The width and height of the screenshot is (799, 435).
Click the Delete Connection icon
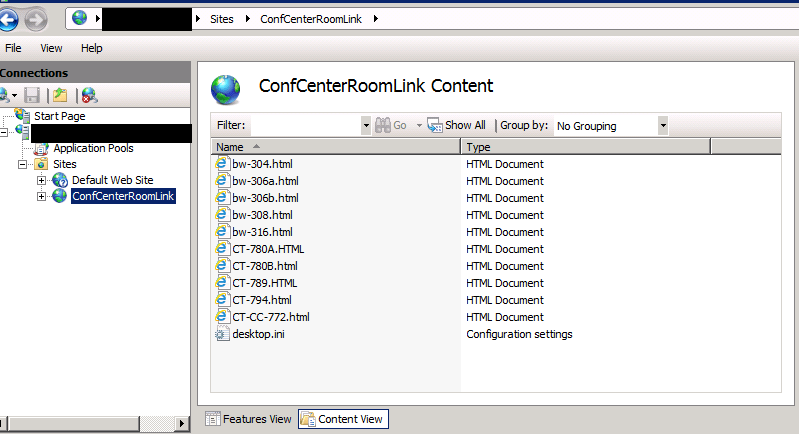(89, 95)
